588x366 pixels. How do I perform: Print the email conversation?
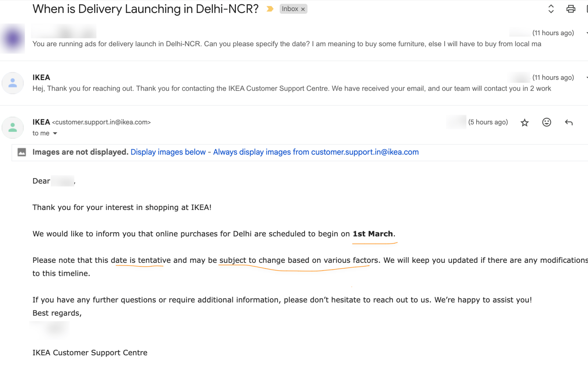point(571,9)
